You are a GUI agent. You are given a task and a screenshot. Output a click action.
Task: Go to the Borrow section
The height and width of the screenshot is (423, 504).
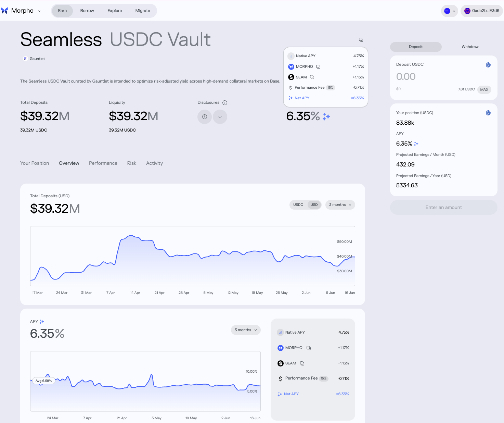tap(87, 11)
